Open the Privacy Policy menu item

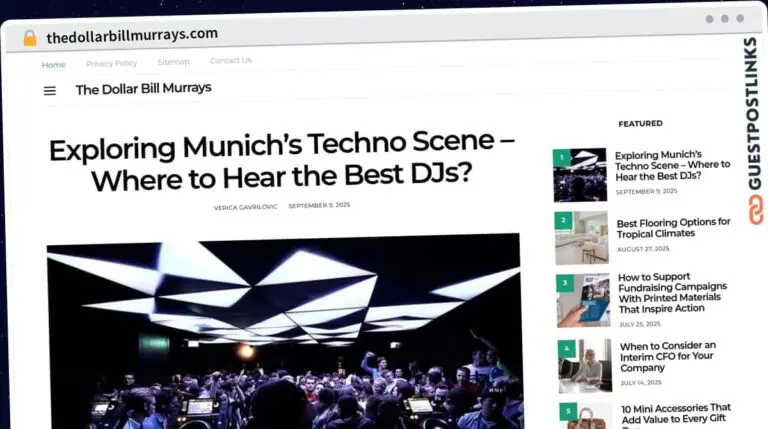click(111, 64)
